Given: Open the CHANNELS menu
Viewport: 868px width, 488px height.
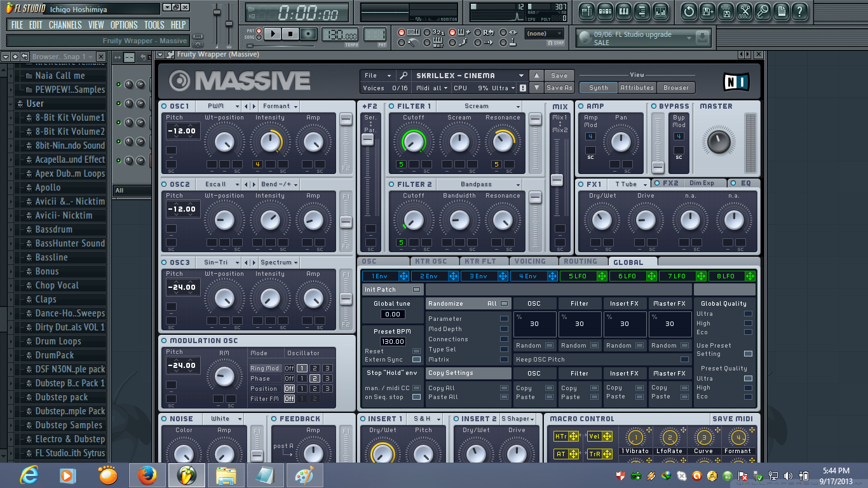Looking at the screenshot, I should [x=65, y=25].
